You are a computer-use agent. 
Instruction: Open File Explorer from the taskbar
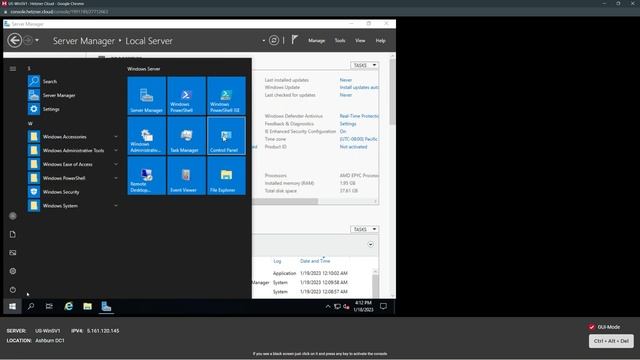[x=87, y=306]
